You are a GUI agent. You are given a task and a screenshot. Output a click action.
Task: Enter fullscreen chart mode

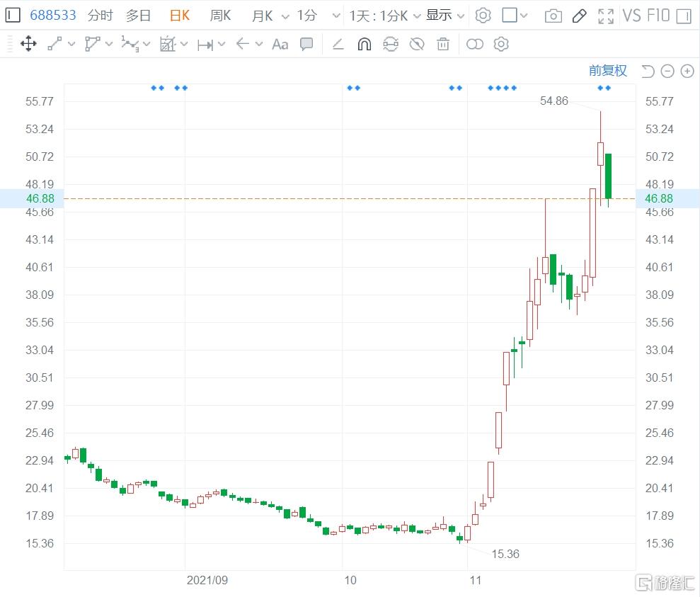coord(606,16)
